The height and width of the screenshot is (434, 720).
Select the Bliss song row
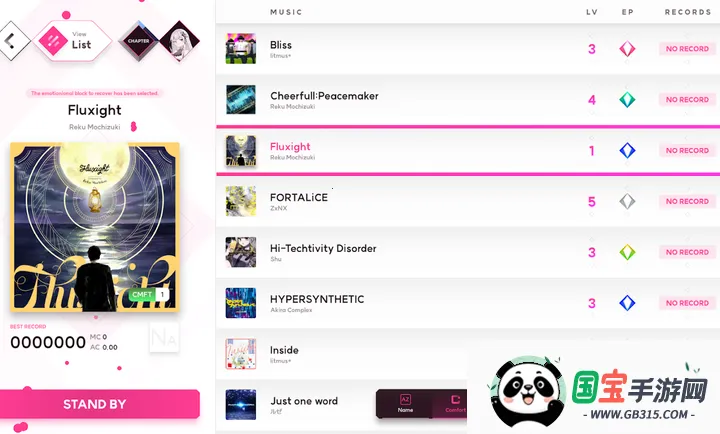point(468,49)
